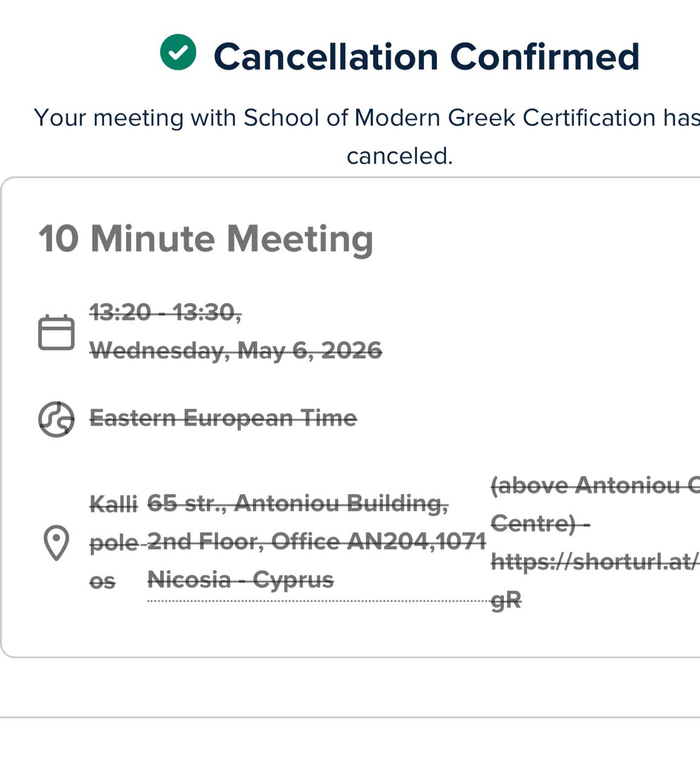The width and height of the screenshot is (700, 776).
Task: Click the 'Centre) -' text
Action: [540, 523]
